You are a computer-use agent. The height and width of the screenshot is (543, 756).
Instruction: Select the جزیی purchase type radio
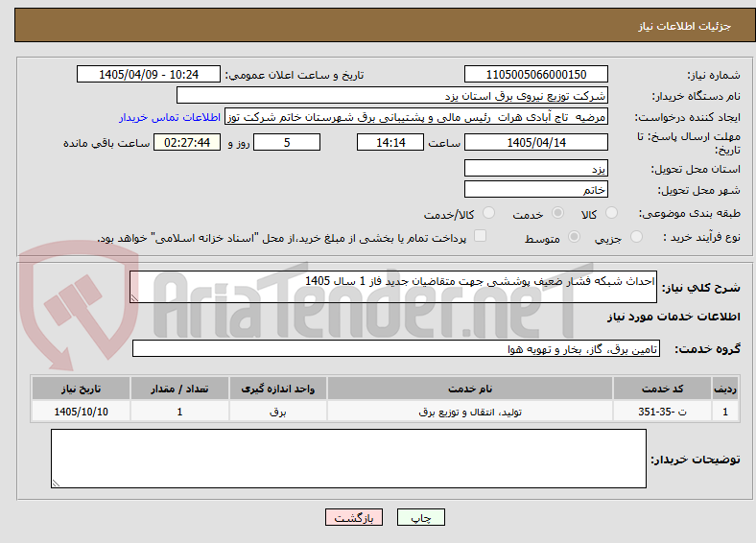coord(636,236)
